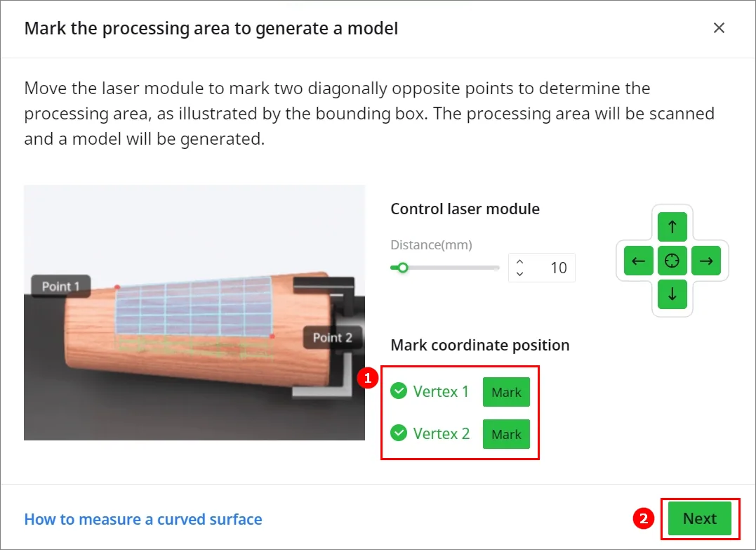Decrease distance value with down stepper arrow
Screen dimensions: 756x550
pos(519,273)
